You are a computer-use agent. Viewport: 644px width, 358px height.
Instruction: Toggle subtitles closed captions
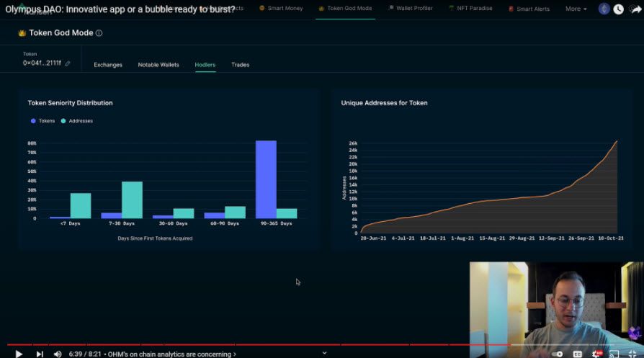point(578,354)
